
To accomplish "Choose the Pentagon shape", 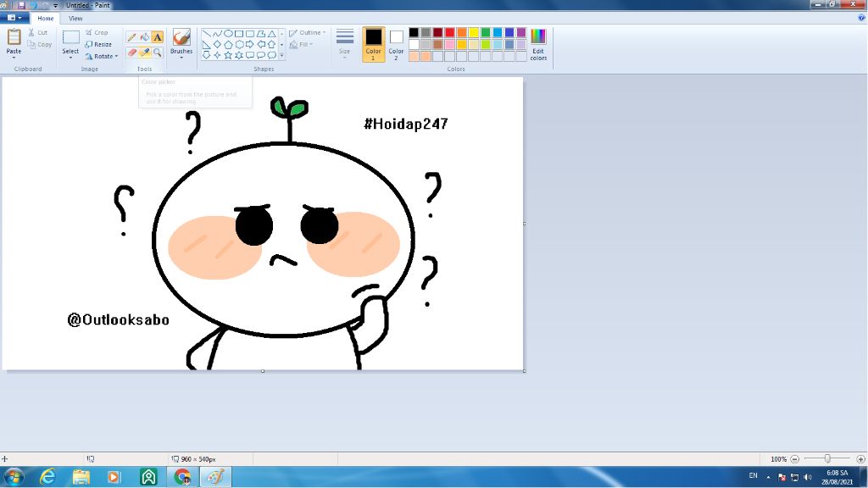I will (x=228, y=44).
